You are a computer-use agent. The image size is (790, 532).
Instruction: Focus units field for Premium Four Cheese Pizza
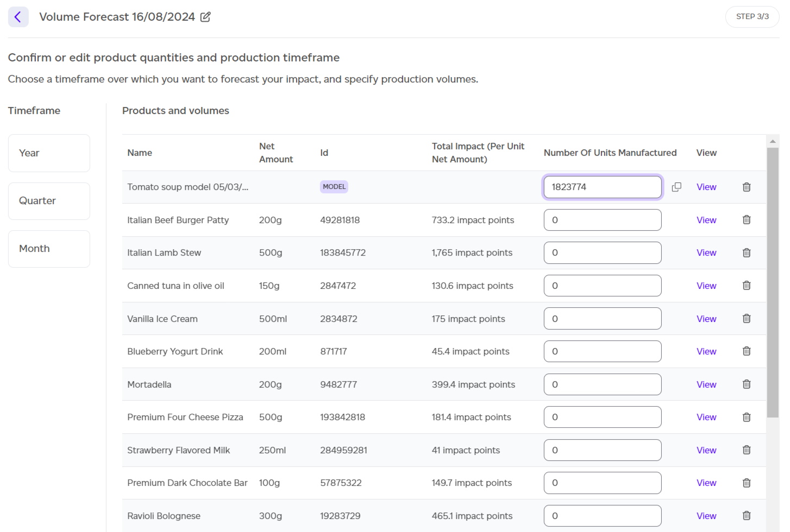point(603,417)
